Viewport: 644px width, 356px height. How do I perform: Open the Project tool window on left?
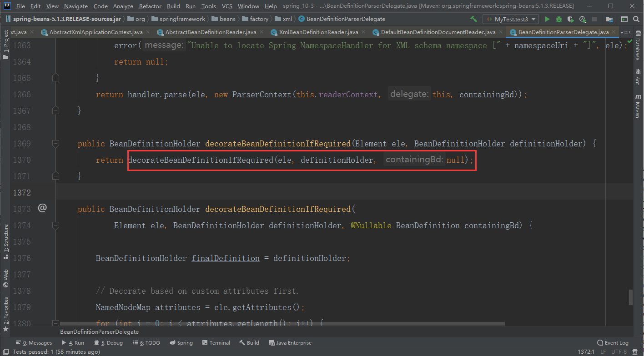click(5, 45)
